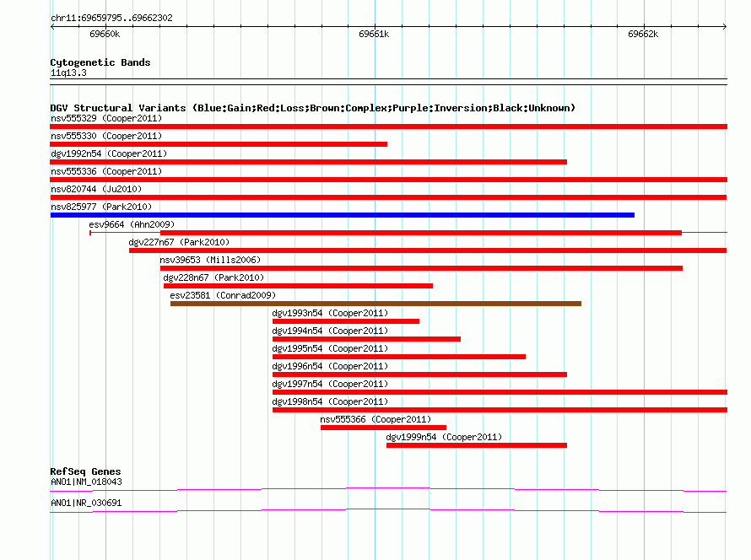This screenshot has width=751, height=560.
Task: Click the DGV Structural Variants track title
Action: pos(312,108)
